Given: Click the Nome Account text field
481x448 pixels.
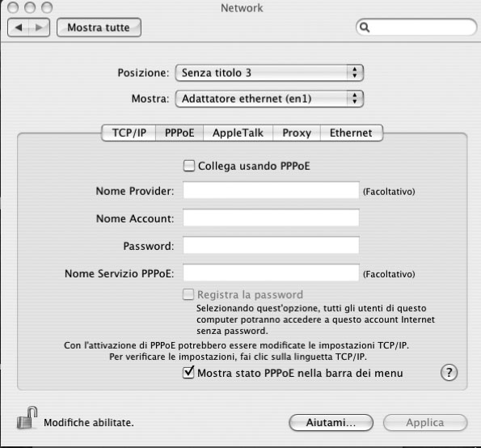Looking at the screenshot, I should point(271,218).
